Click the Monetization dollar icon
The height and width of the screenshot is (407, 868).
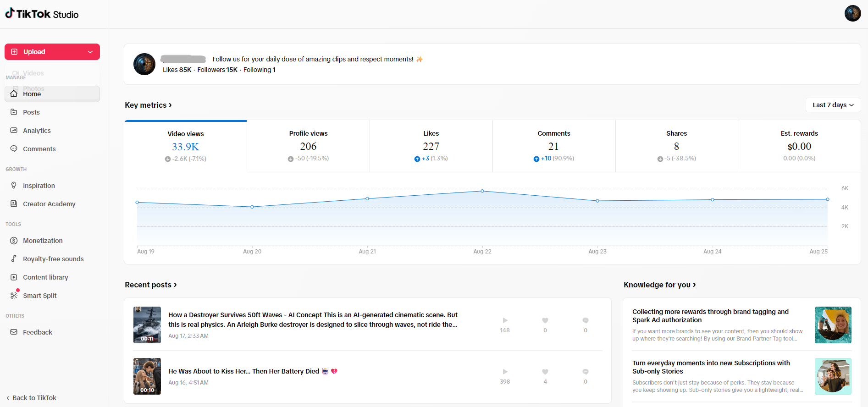[x=14, y=241]
